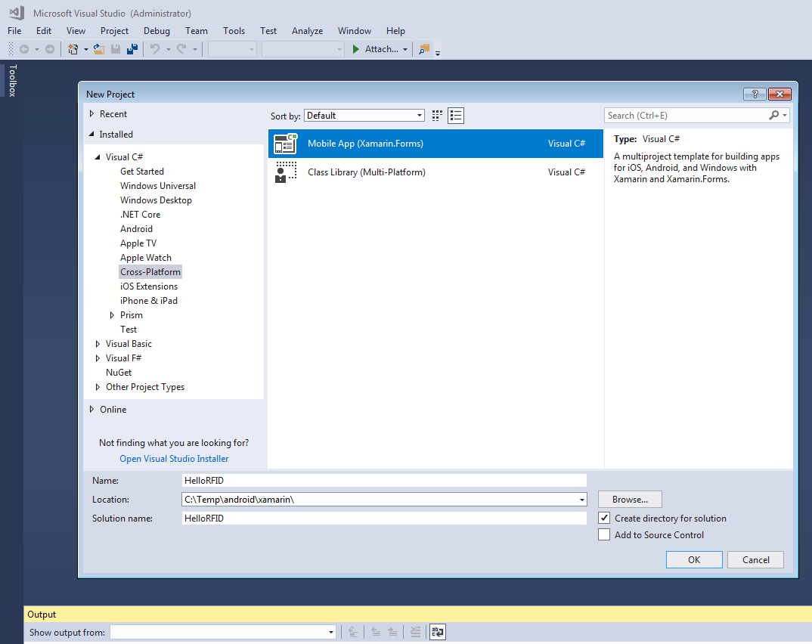The width and height of the screenshot is (812, 644).
Task: Open the Tools menu
Action: pos(234,31)
